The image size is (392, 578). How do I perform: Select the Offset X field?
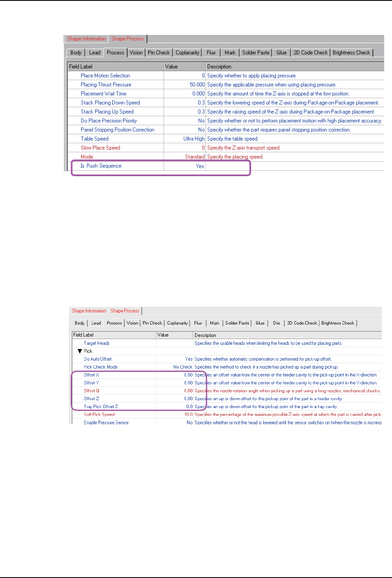point(91,375)
